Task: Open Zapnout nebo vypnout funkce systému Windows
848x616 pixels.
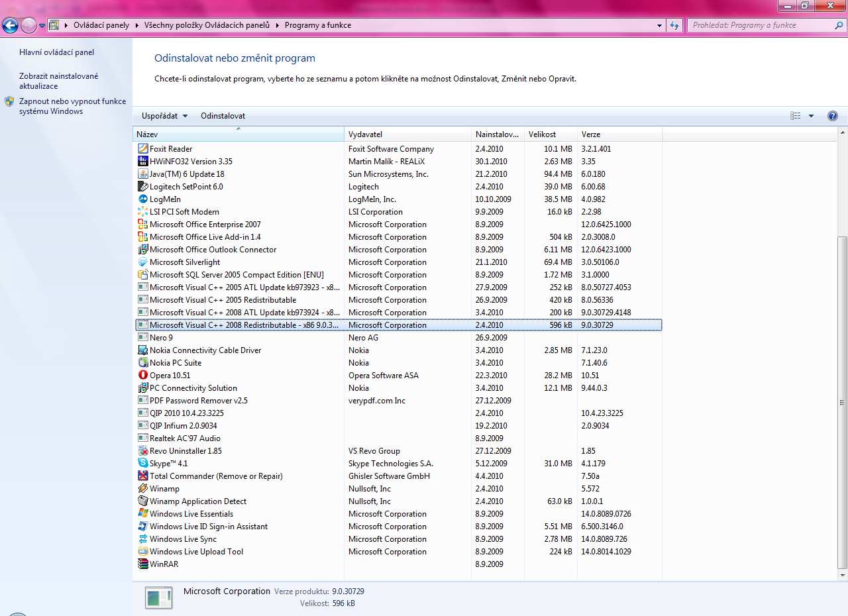Action: (x=72, y=107)
